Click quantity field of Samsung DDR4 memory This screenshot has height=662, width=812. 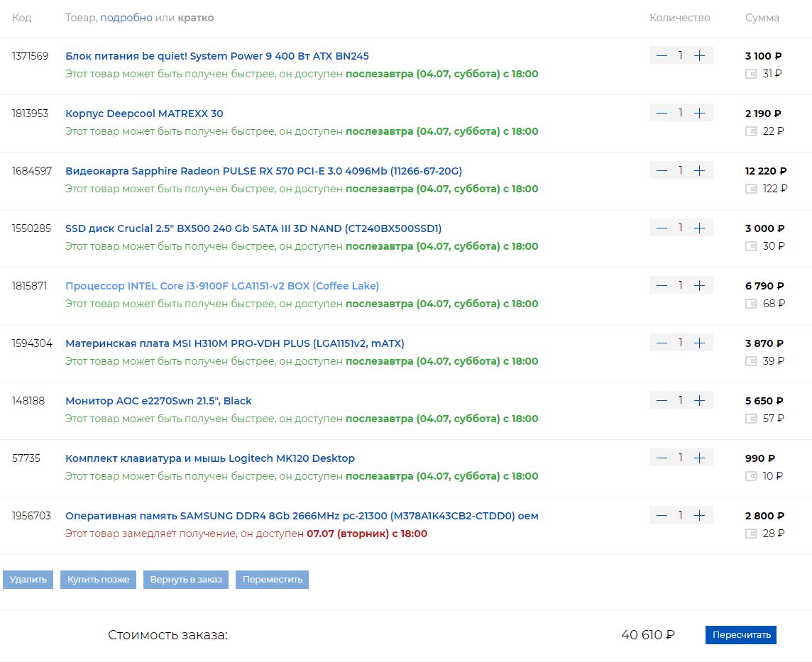(681, 515)
